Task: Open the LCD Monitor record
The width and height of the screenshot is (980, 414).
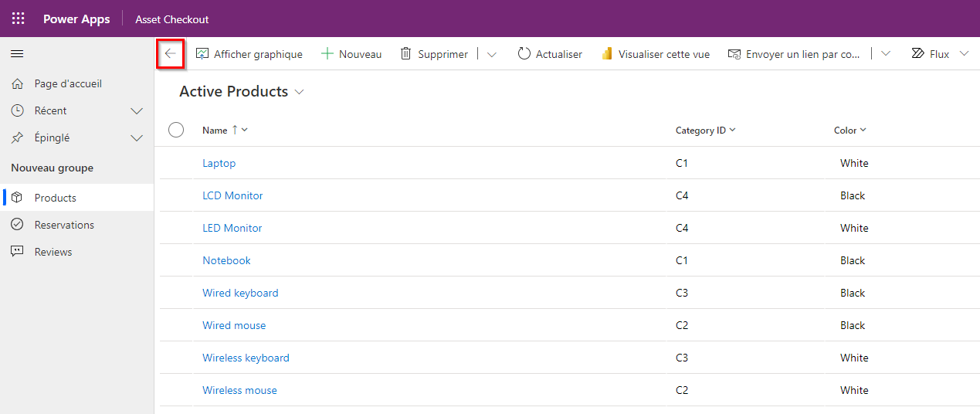Action: point(232,195)
